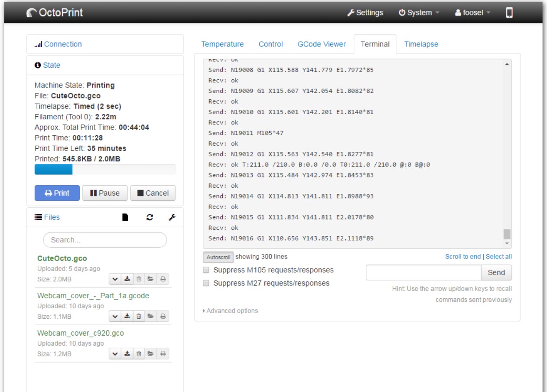The width and height of the screenshot is (547, 392).
Task: Cancel the current print
Action: 153,193
